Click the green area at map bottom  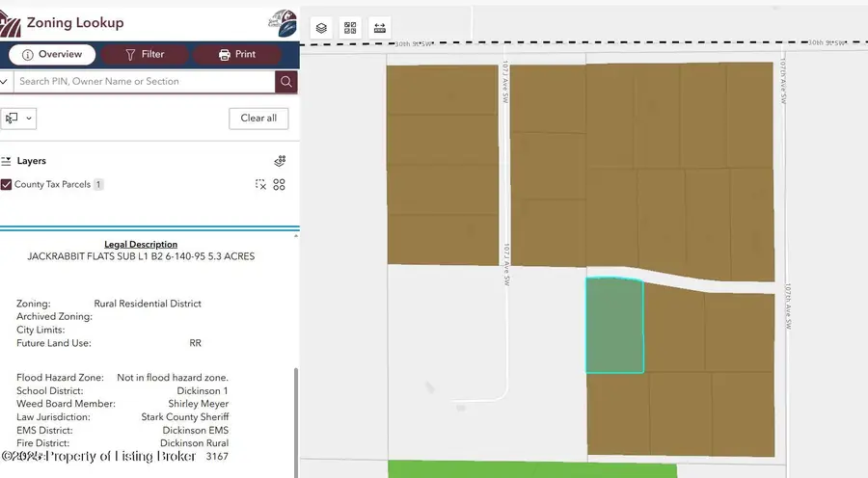[x=532, y=469]
